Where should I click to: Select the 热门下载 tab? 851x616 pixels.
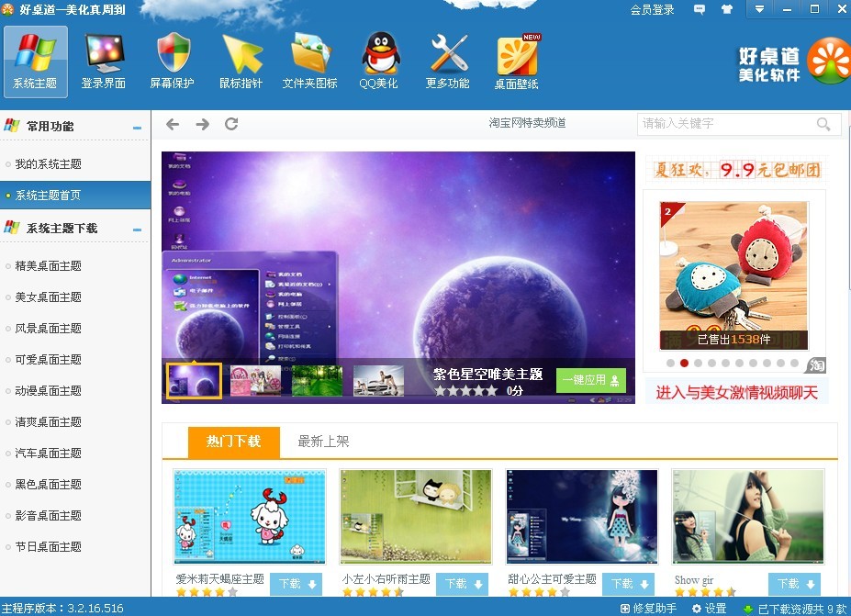coord(233,442)
